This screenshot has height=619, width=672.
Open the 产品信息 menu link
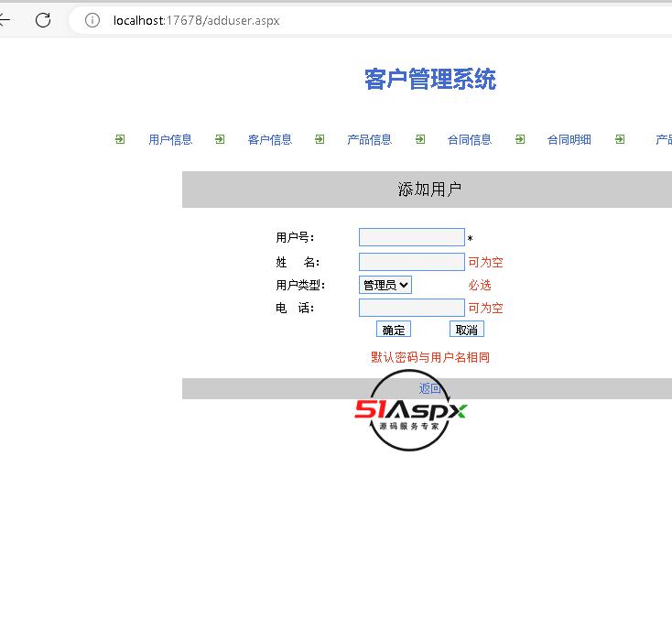(370, 140)
